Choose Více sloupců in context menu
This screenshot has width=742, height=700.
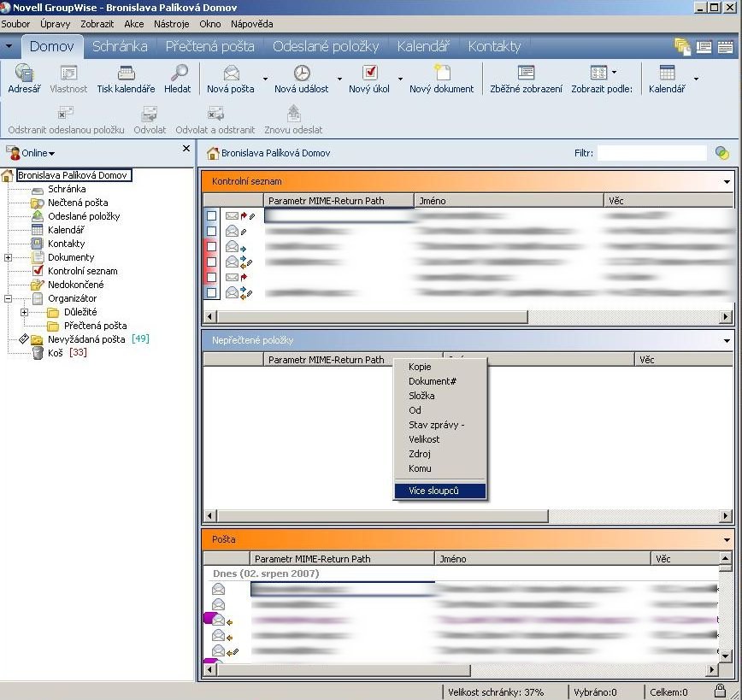click(440, 491)
